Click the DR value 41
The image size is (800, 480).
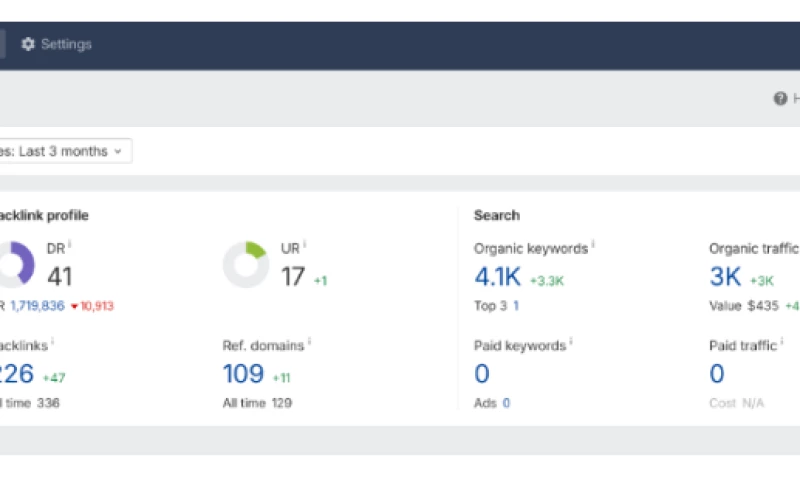click(60, 276)
